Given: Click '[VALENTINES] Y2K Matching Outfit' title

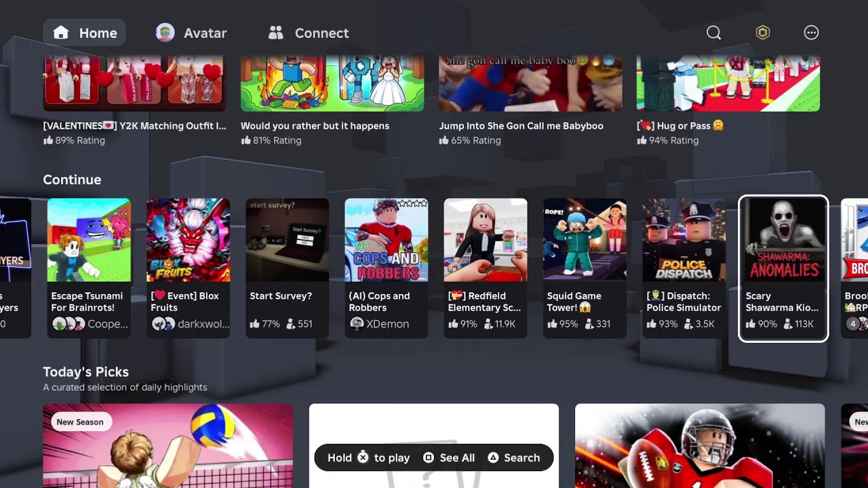Looking at the screenshot, I should 134,126.
